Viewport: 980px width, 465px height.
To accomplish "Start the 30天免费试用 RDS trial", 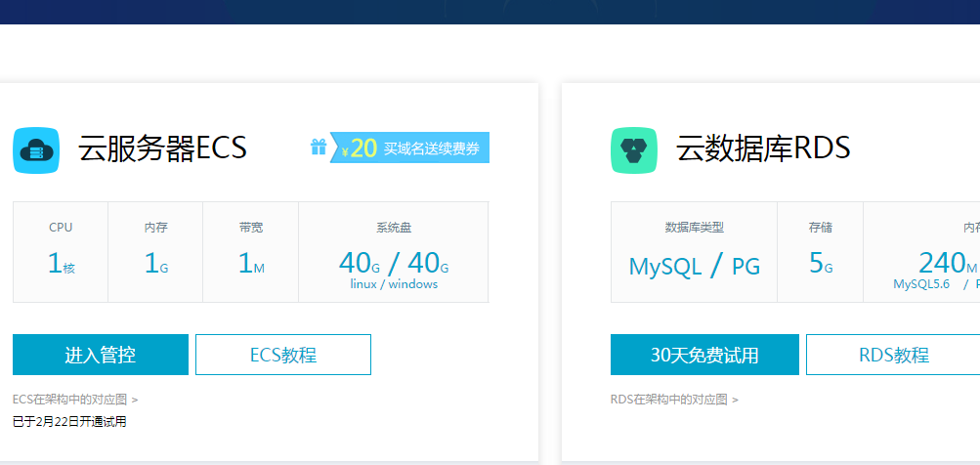I will click(x=704, y=355).
